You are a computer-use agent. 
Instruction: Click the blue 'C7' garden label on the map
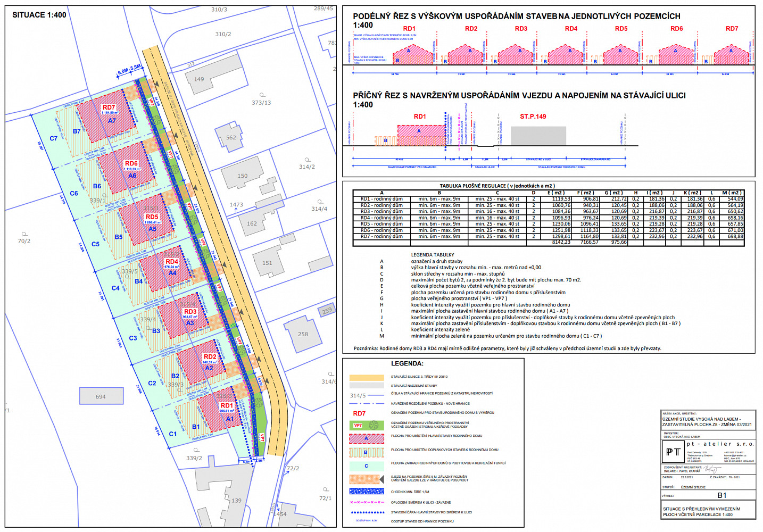coord(54,138)
